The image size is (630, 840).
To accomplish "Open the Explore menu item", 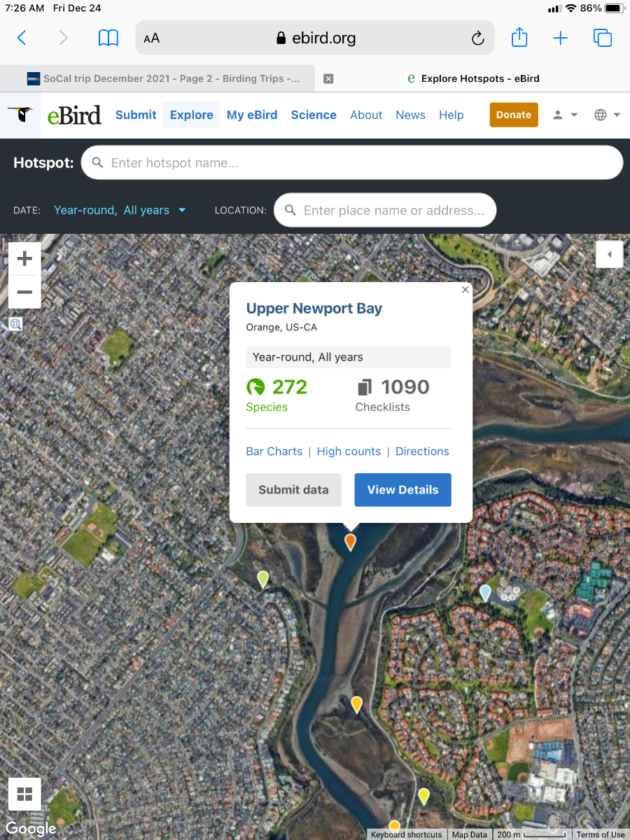I will point(192,115).
